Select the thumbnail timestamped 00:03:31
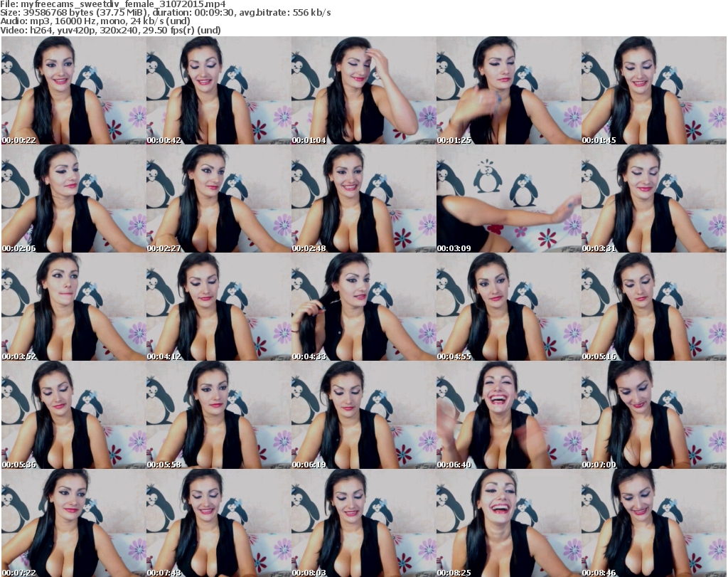This screenshot has width=728, height=577. [x=654, y=198]
